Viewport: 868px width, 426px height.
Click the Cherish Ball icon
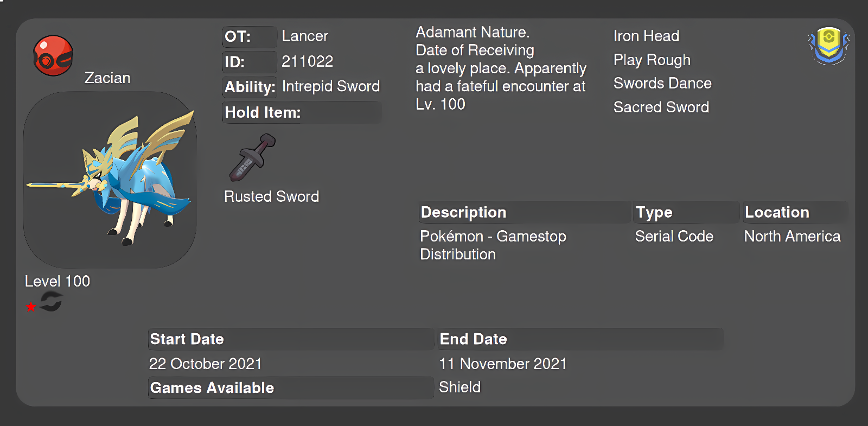coord(53,56)
